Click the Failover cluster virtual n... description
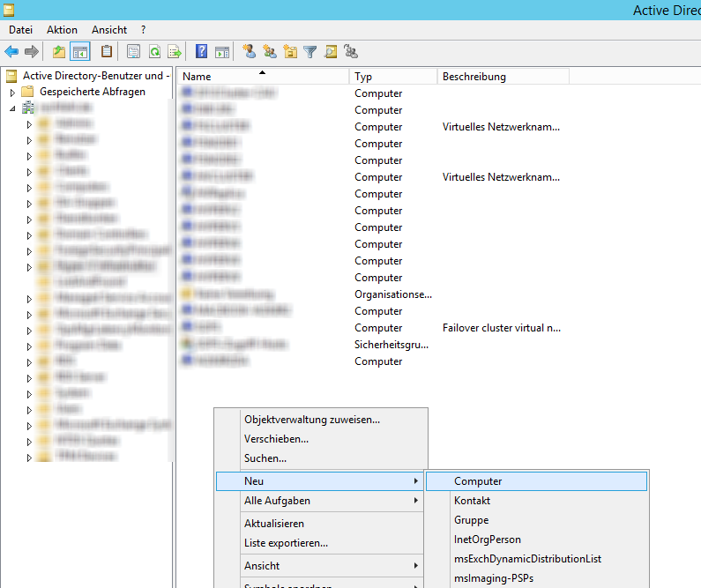This screenshot has width=701, height=588. tap(502, 328)
